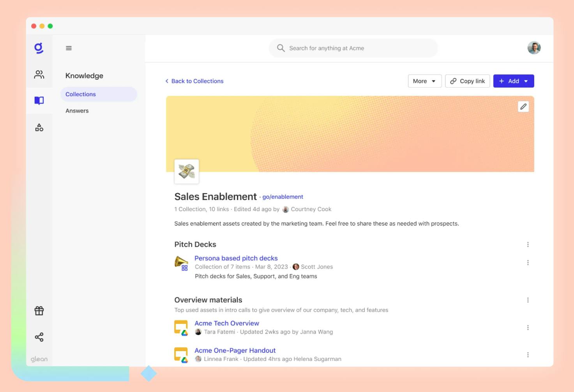Open the Apps shapes icon in sidebar
Image resolution: width=574 pixels, height=392 pixels.
(39, 127)
